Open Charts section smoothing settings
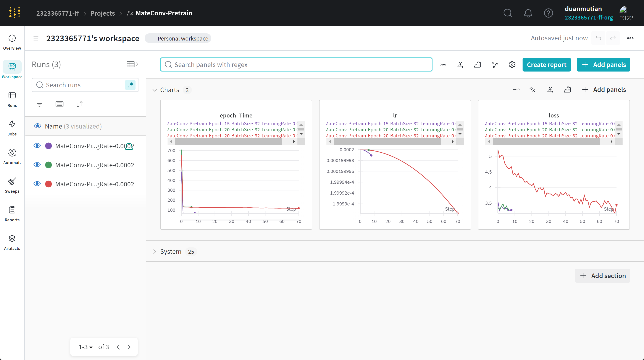Viewport: 644px width, 360px height. (567, 90)
